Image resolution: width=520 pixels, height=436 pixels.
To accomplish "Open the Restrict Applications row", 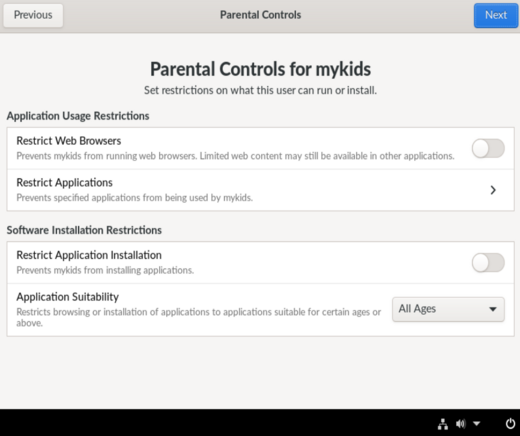I will [260, 190].
